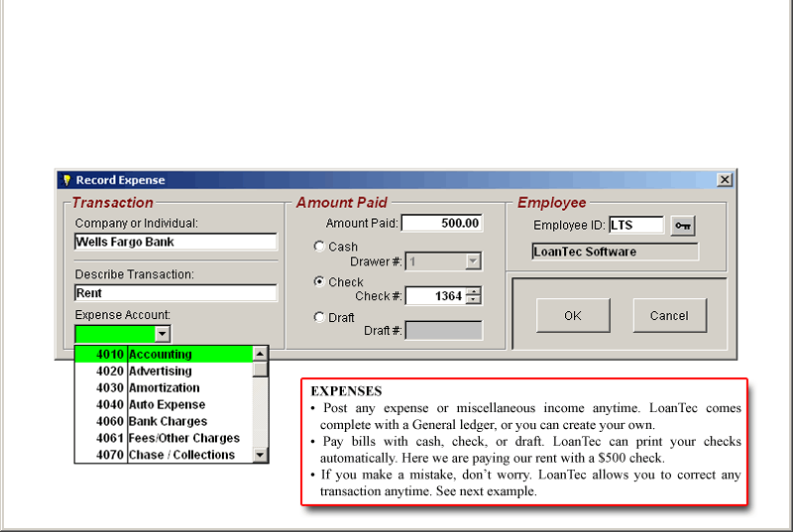Image resolution: width=793 pixels, height=532 pixels.
Task: Click the account list scroll up arrow
Action: click(x=260, y=354)
